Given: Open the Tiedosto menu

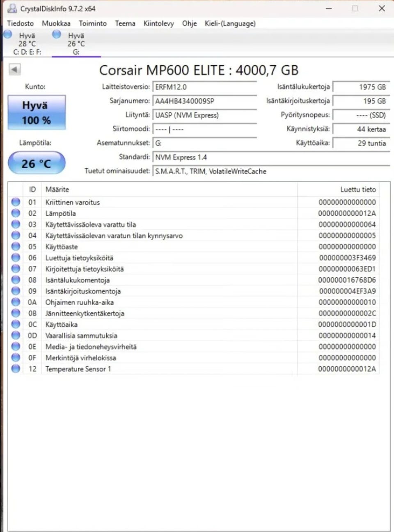Looking at the screenshot, I should click(x=20, y=23).
